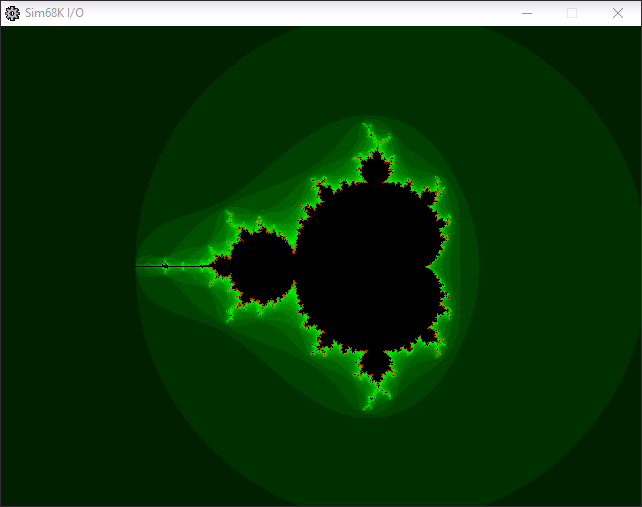
Task: Click the black bulb atop the main cardioid
Action: tap(376, 169)
